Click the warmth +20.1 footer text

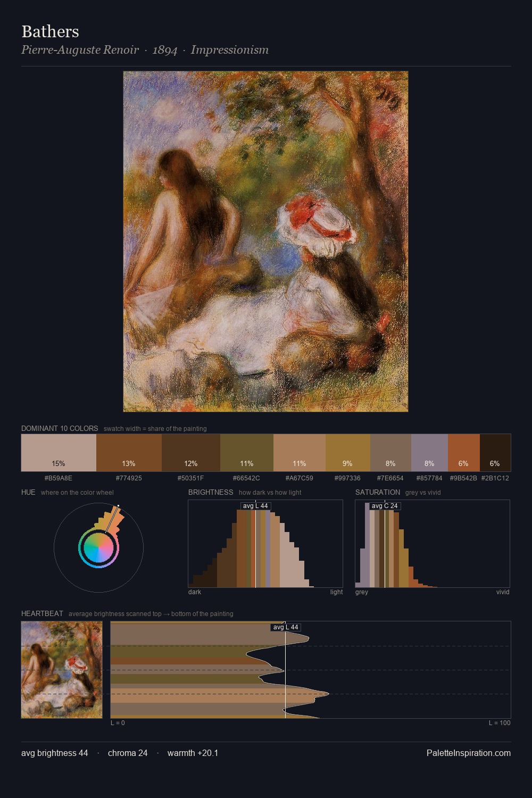(x=193, y=753)
